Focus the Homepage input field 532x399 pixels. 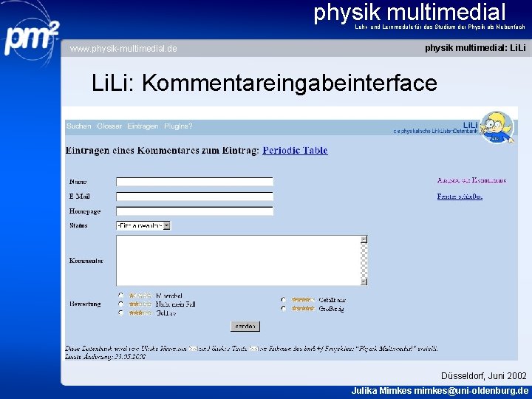(195, 211)
